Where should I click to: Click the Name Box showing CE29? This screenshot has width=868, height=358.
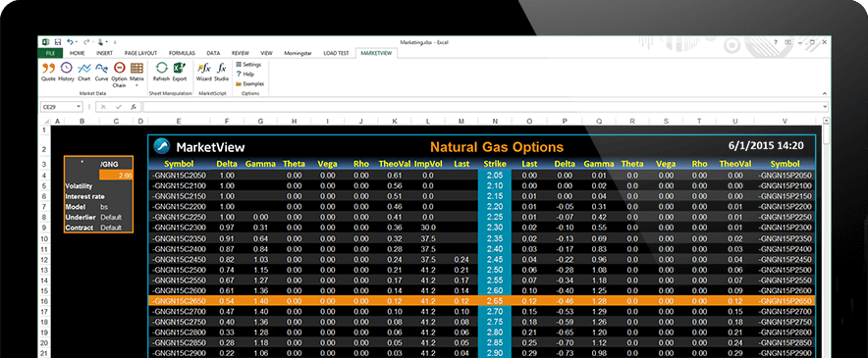tap(57, 107)
